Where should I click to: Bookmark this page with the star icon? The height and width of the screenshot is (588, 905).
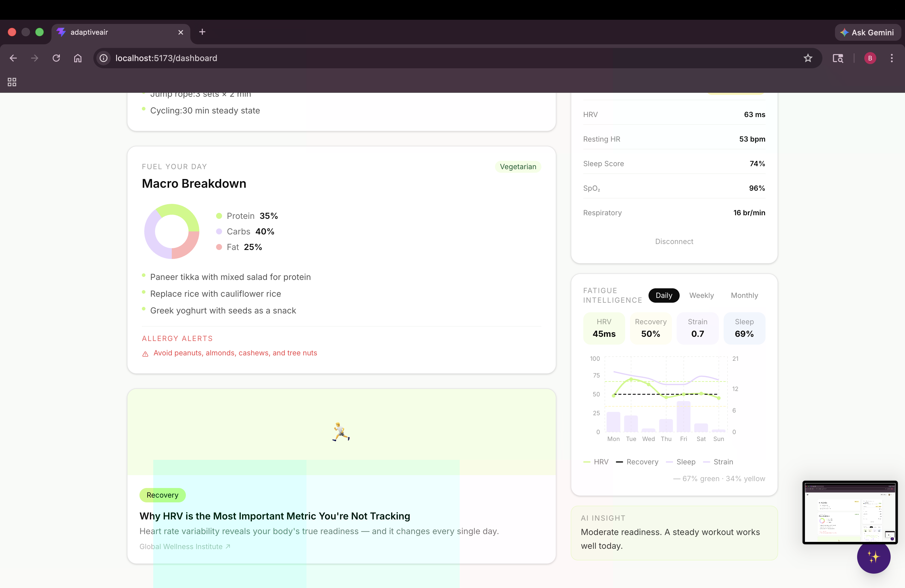[x=808, y=58]
